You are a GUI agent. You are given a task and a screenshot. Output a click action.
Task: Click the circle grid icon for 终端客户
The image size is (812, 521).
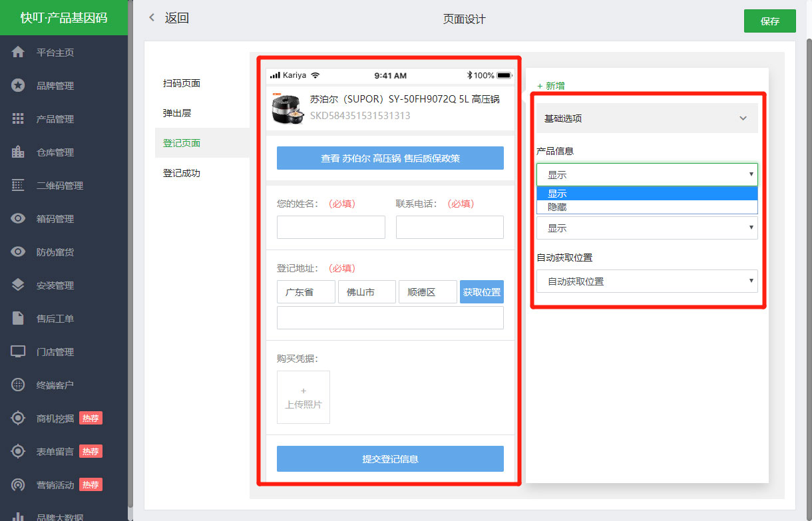19,385
